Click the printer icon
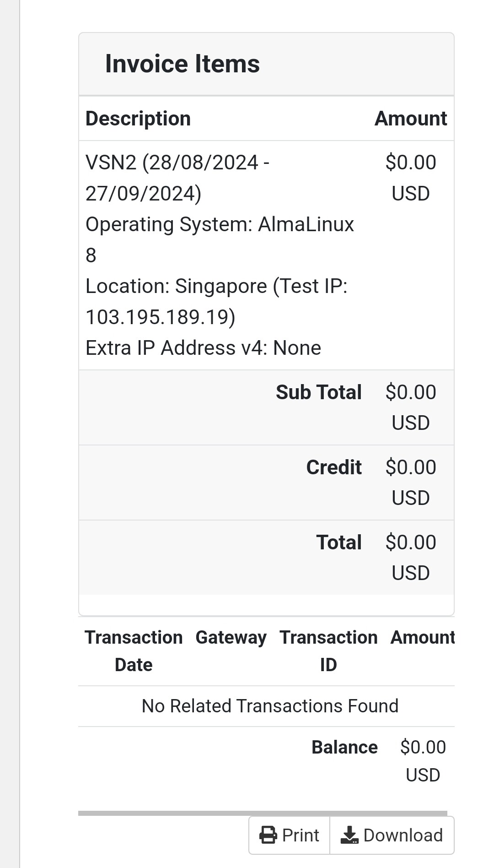This screenshot has height=868, width=494. pyautogui.click(x=268, y=835)
